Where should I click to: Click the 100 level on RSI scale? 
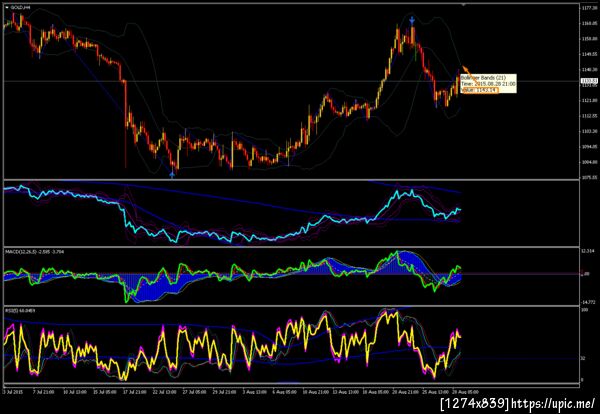(584, 310)
